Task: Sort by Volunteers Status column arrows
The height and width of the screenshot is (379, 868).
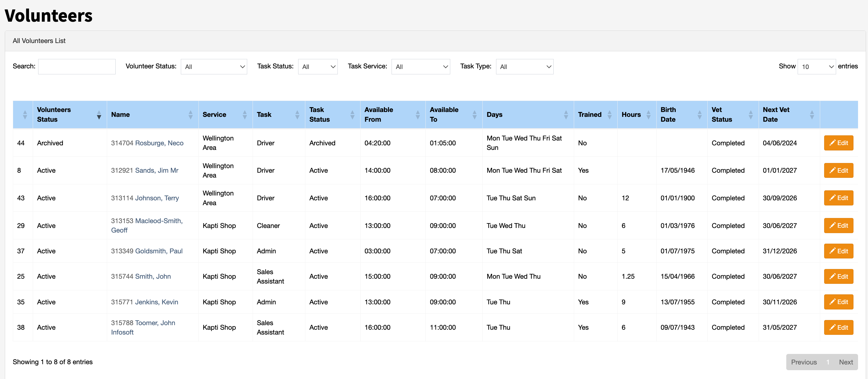Action: point(99,115)
